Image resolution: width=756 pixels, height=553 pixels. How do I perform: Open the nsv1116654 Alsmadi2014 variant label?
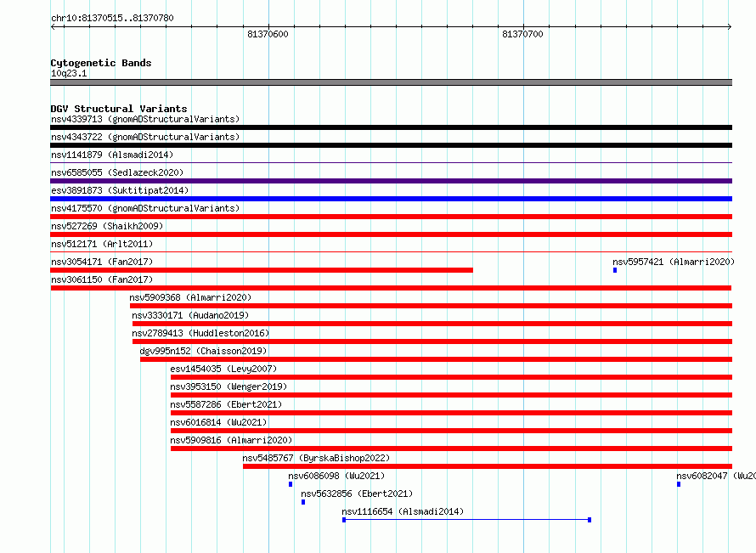pyautogui.click(x=403, y=511)
